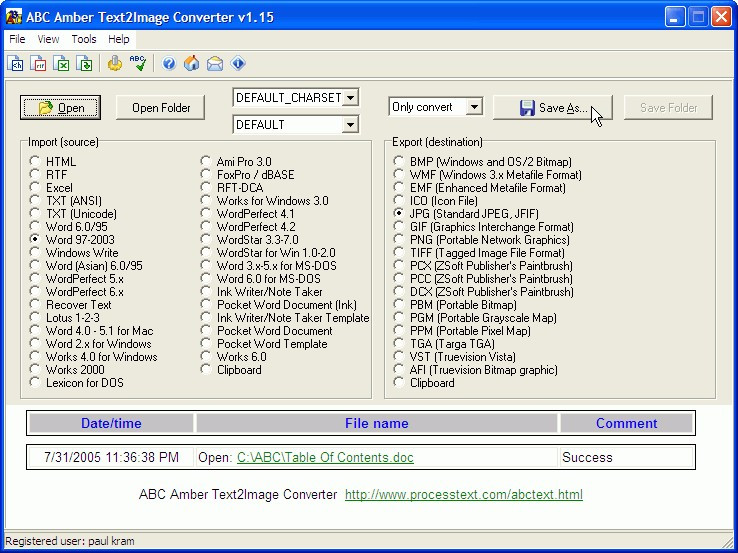738x553 pixels.
Task: Expand the Only convert dropdown
Action: tap(474, 107)
